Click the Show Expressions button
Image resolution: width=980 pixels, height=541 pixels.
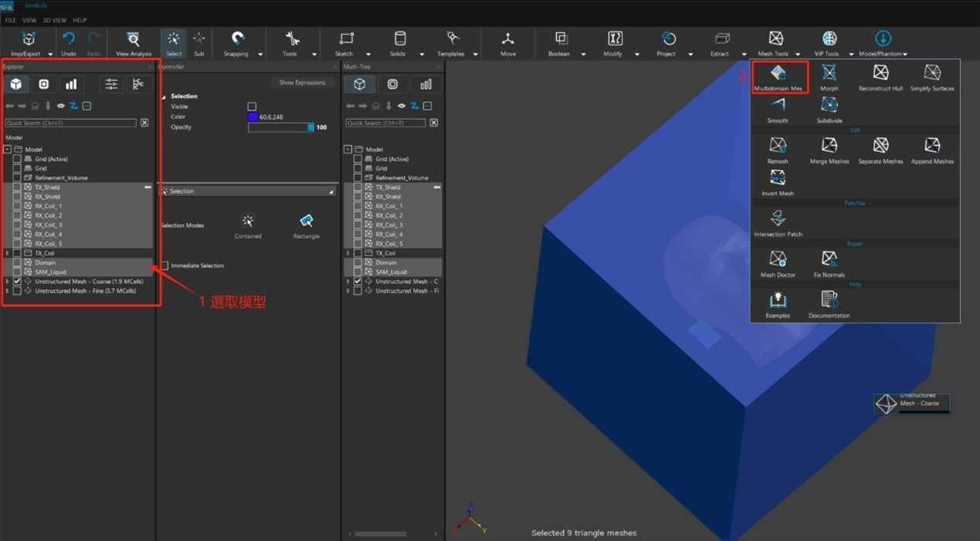coord(302,83)
